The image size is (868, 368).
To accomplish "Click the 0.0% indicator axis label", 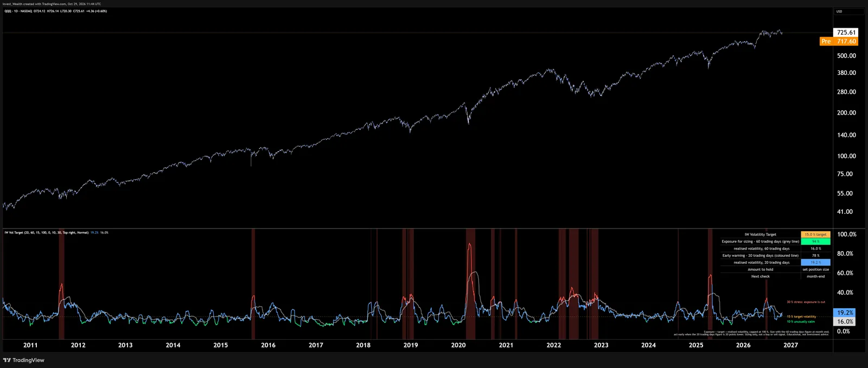I will click(844, 332).
